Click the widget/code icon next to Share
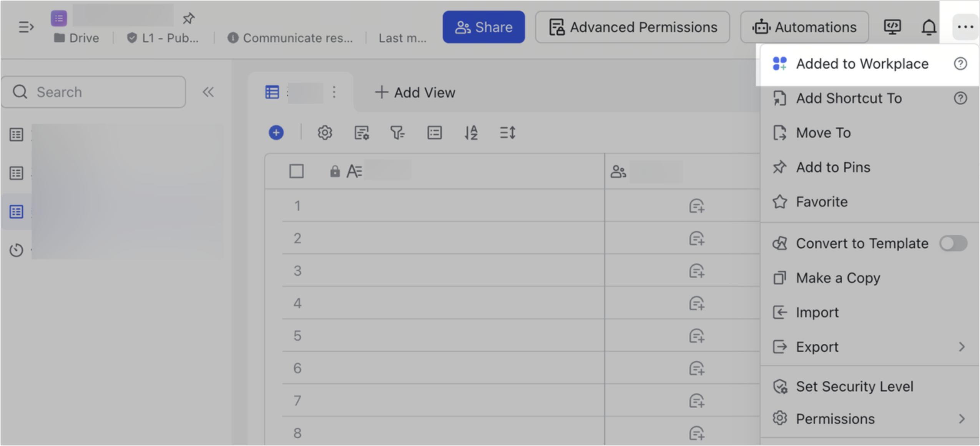The image size is (980, 446). (x=892, y=27)
